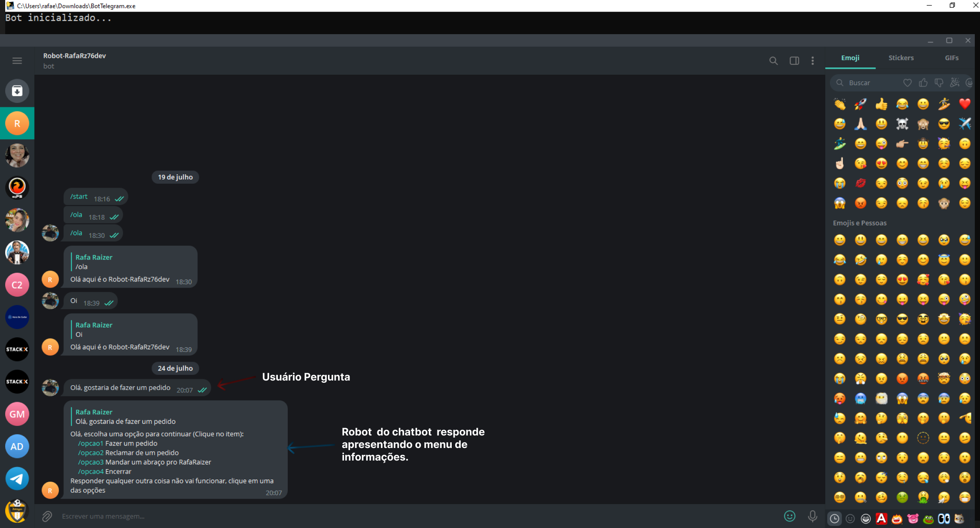Open the GM chat in sidebar
980x528 pixels.
click(17, 414)
